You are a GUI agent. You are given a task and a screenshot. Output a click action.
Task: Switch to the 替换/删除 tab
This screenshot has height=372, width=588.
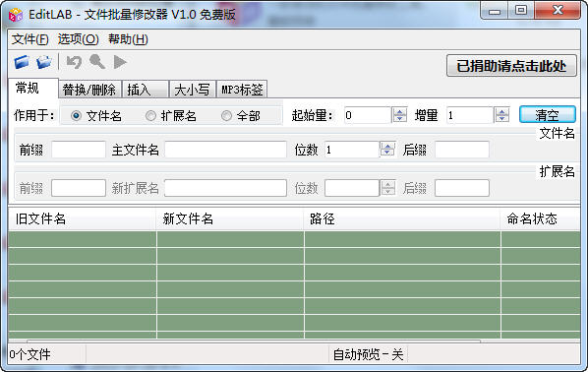[x=89, y=90]
